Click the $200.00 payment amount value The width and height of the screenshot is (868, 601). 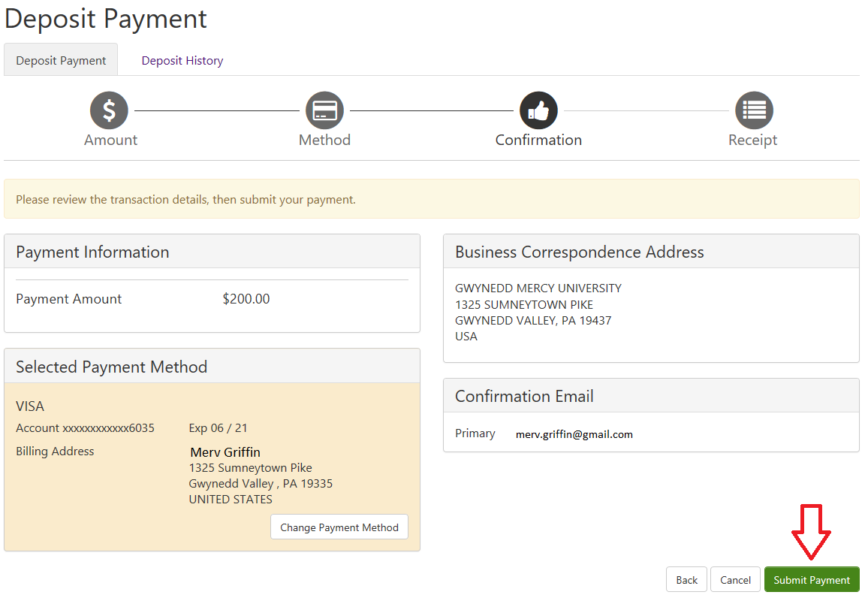pos(246,298)
